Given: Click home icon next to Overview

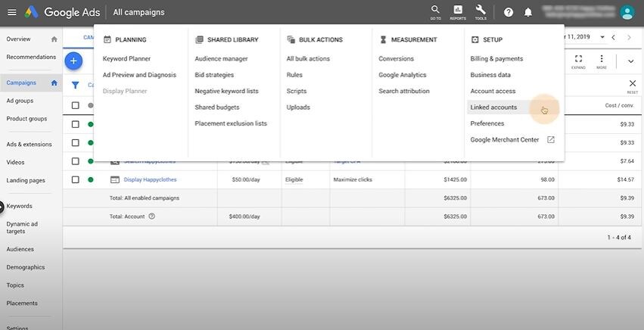Looking at the screenshot, I should click(54, 39).
